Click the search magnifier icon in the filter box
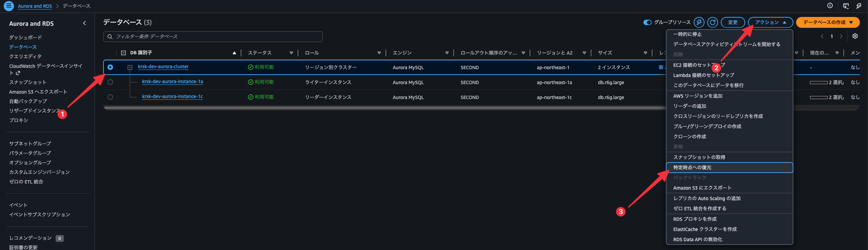Image resolution: width=868 pixels, height=250 pixels. (110, 37)
